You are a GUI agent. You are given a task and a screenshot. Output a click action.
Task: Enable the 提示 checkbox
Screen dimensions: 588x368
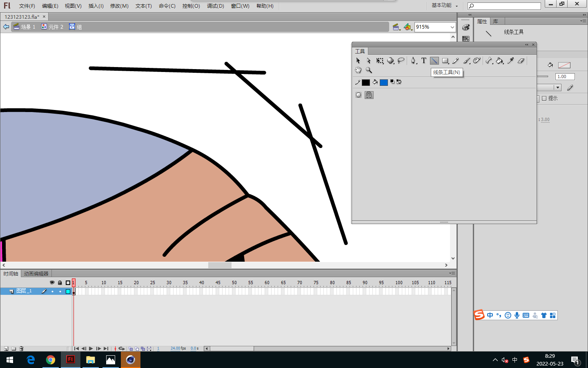[544, 99]
